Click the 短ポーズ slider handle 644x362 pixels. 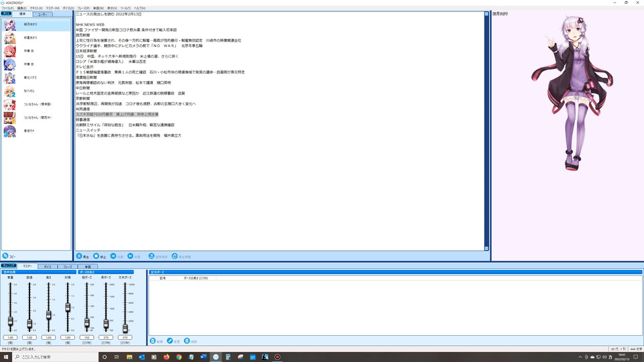pos(87,323)
